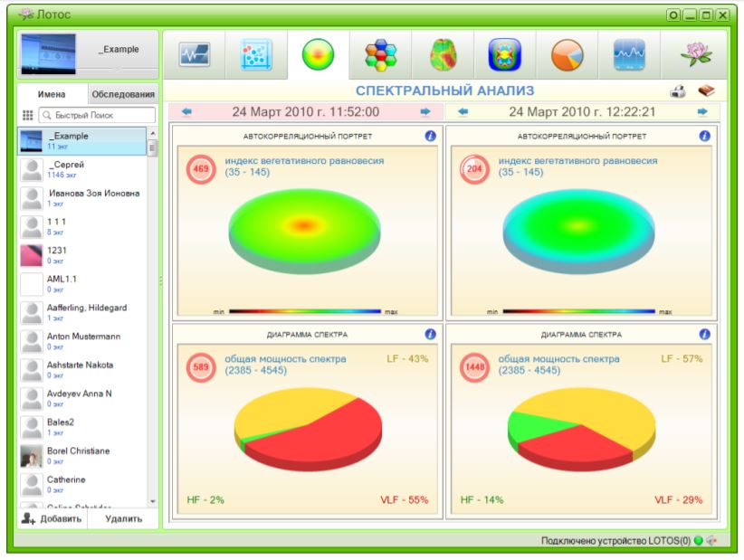The height and width of the screenshot is (560, 744).
Task: Open the book reference icon
Action: pyautogui.click(x=705, y=91)
